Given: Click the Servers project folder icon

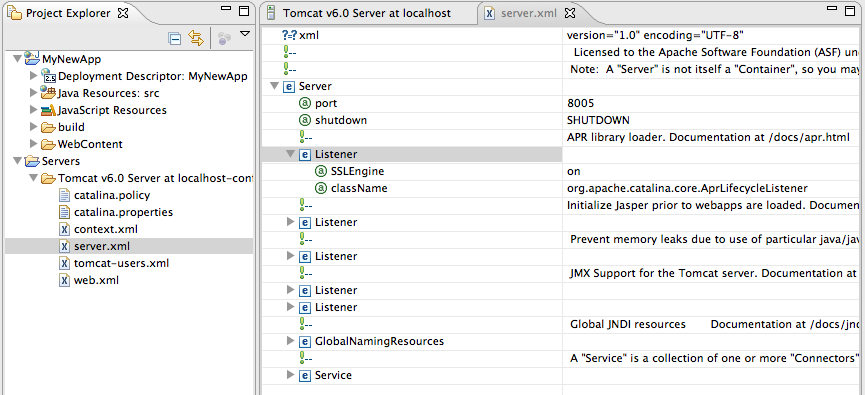Looking at the screenshot, I should point(33,161).
